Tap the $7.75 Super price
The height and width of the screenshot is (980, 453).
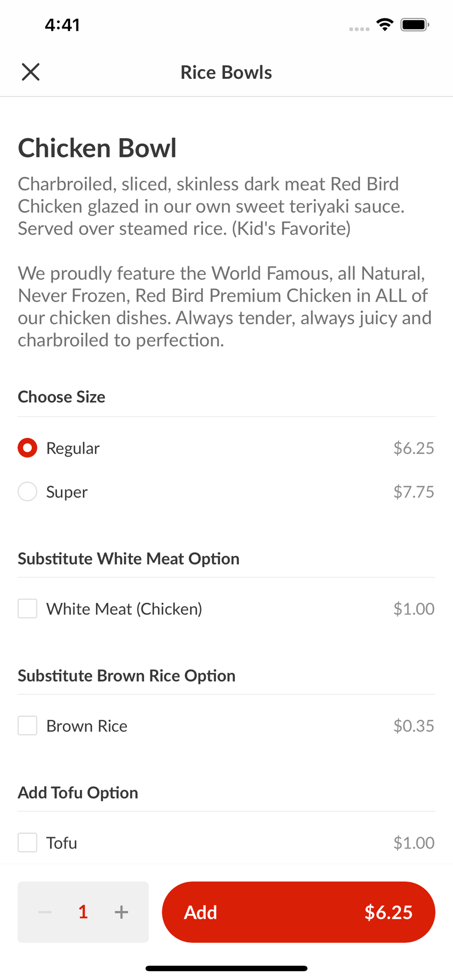(x=414, y=491)
